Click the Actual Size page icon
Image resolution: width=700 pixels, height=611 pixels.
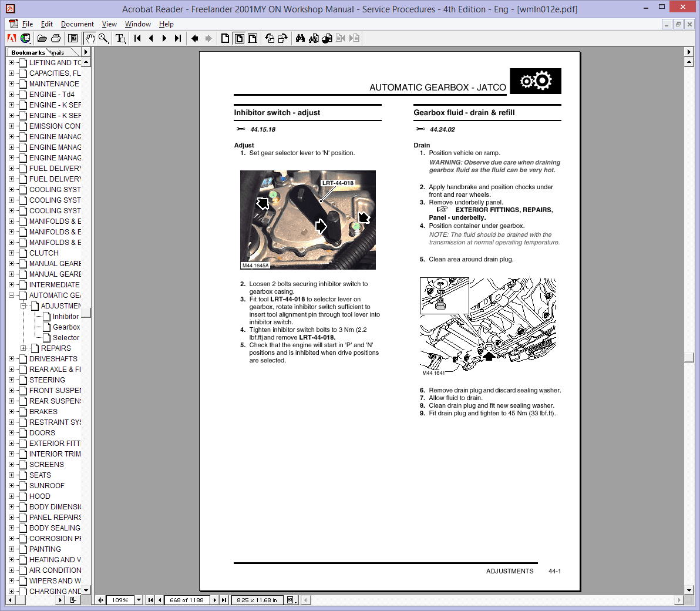coord(225,38)
